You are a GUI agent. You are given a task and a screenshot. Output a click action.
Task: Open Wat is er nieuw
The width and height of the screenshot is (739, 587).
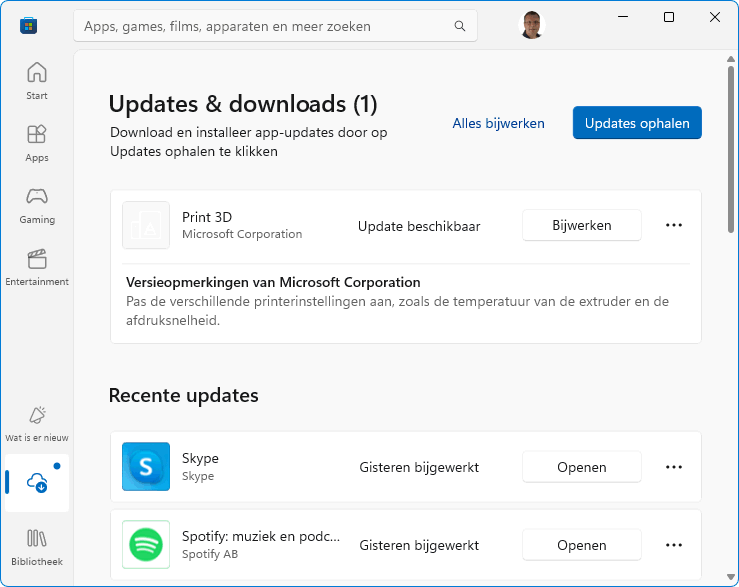(37, 424)
